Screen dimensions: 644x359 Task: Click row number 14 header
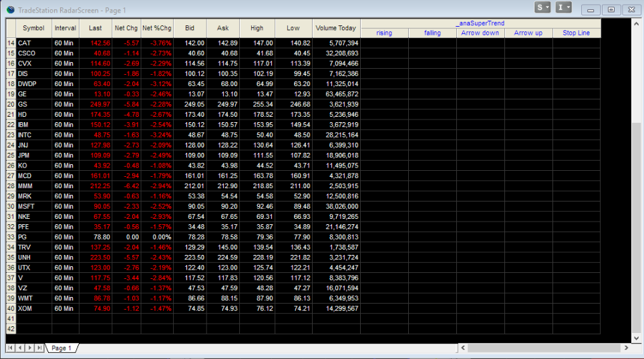(x=11, y=43)
